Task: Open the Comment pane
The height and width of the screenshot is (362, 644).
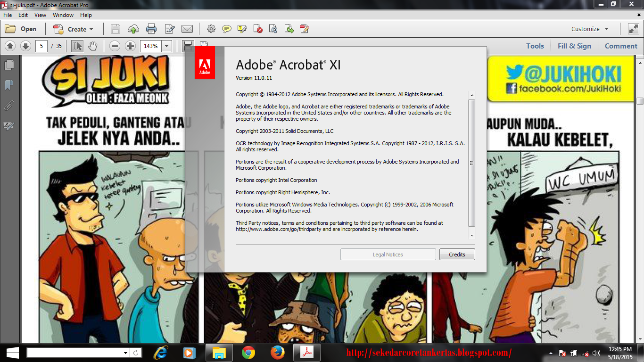Action: click(621, 46)
